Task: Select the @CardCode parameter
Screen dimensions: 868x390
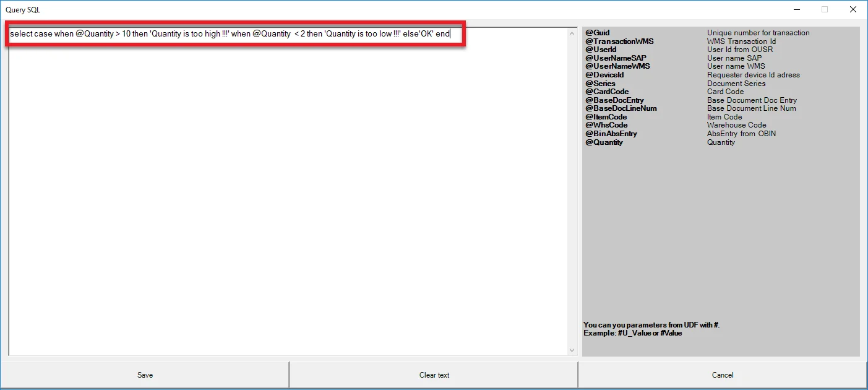Action: tap(607, 92)
